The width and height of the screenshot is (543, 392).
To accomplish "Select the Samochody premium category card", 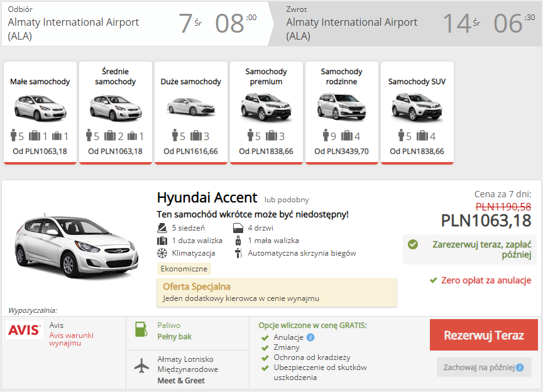I will pos(266,112).
